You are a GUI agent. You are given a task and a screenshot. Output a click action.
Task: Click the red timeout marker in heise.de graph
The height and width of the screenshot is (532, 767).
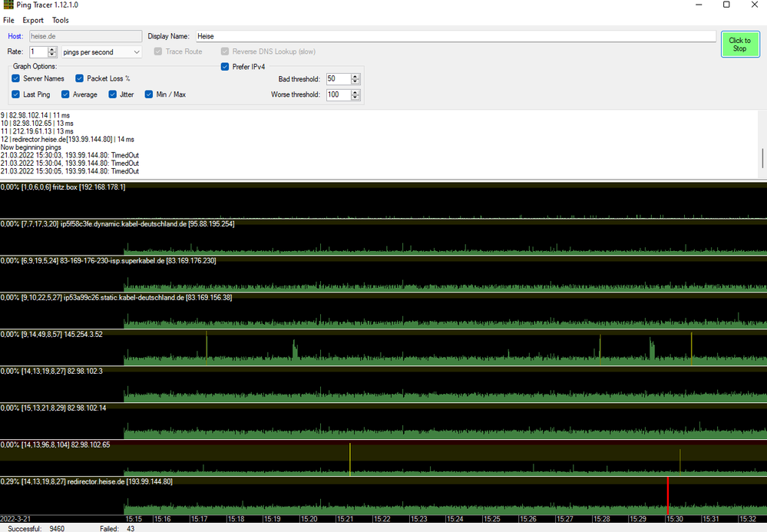click(x=668, y=496)
